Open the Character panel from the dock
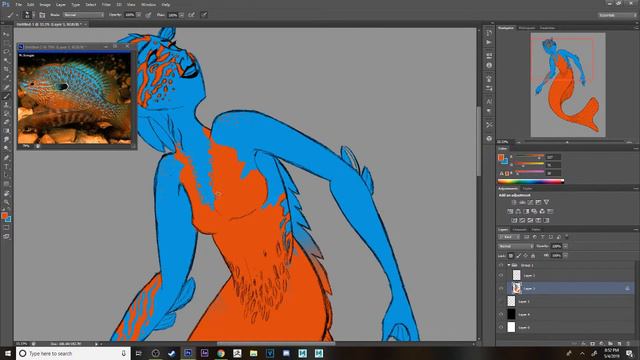This screenshot has width=640, height=360. [489, 101]
